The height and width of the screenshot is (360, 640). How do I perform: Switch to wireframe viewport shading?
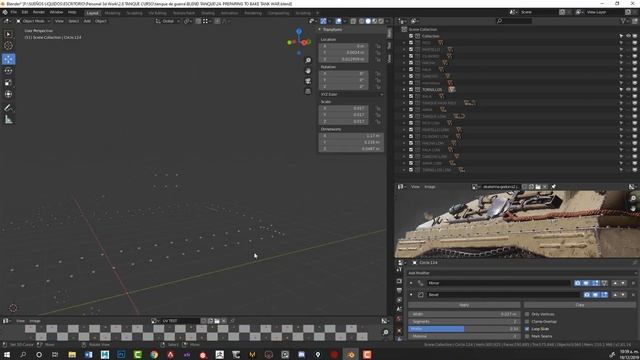tap(362, 21)
